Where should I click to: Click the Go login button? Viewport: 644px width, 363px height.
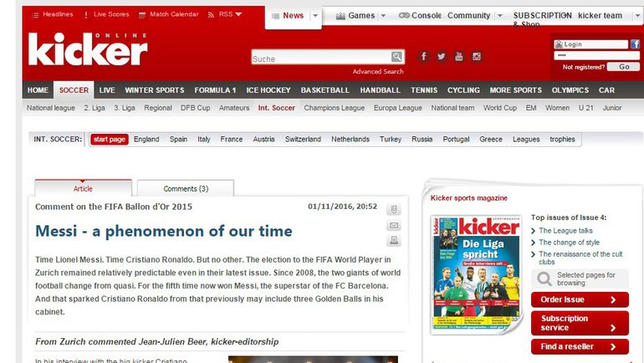coord(623,67)
